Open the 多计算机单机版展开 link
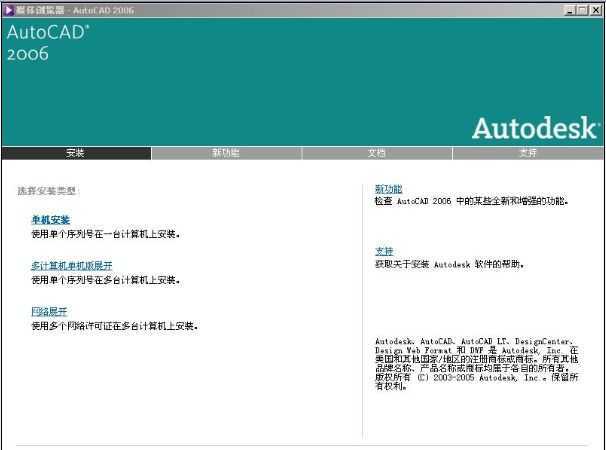This screenshot has width=606, height=450. click(x=71, y=266)
